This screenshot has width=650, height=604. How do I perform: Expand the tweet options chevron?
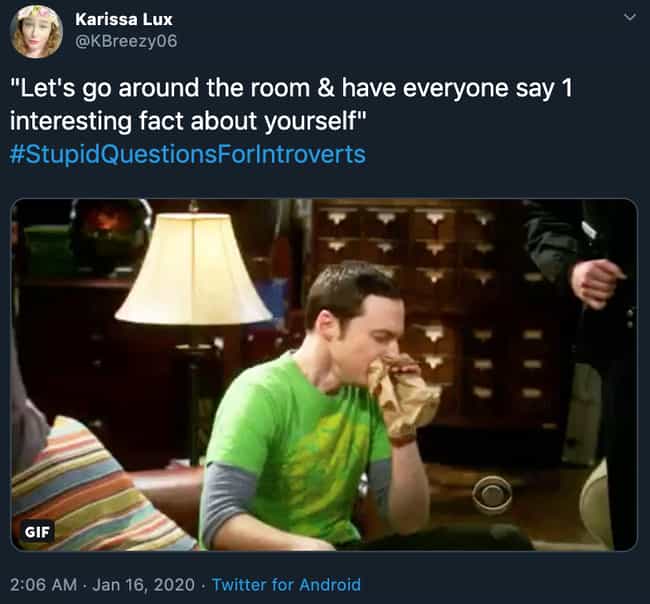click(x=630, y=17)
